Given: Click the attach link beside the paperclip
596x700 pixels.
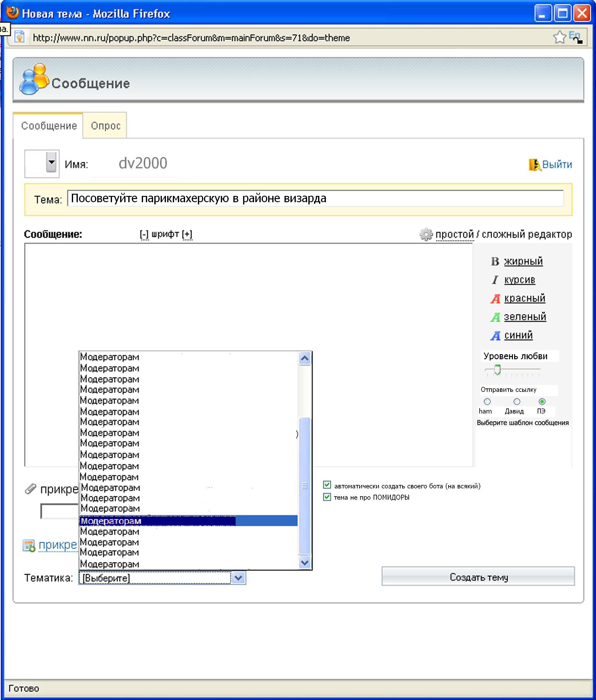Looking at the screenshot, I should coord(59,489).
